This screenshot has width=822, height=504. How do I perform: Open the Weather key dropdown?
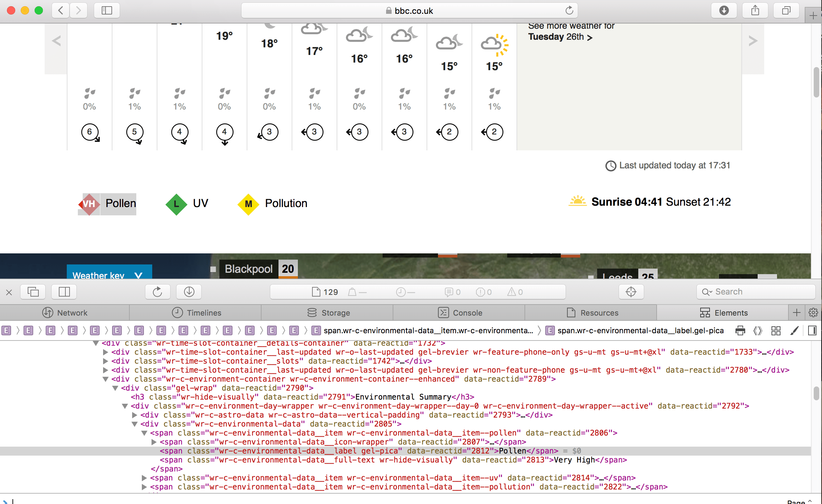(109, 276)
